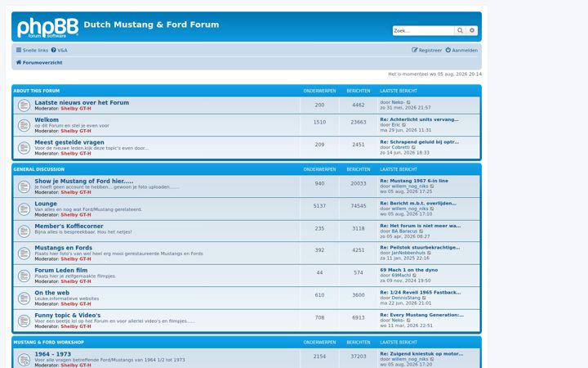This screenshot has height=368, width=588.
Task: Open advanced search gear icon
Action: tap(472, 30)
